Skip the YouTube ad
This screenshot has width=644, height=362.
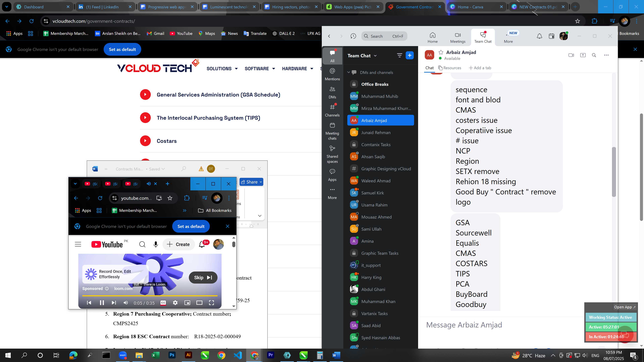coord(203,278)
